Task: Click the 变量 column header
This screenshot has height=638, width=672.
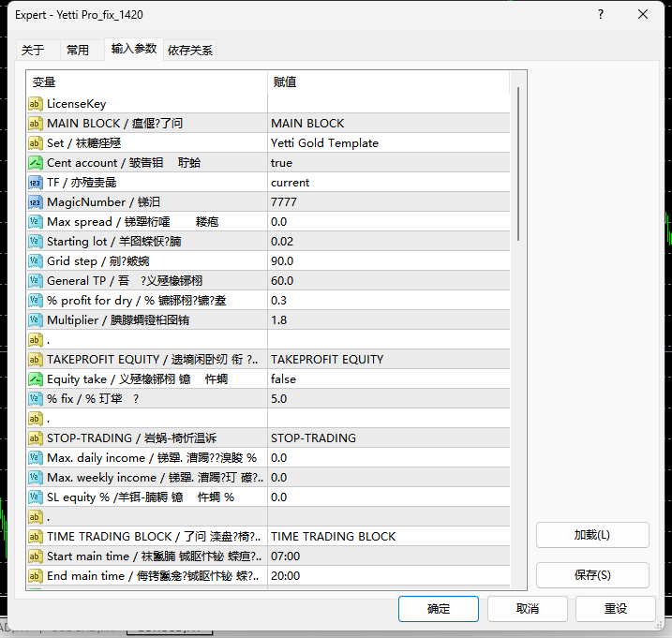Action: [147, 82]
